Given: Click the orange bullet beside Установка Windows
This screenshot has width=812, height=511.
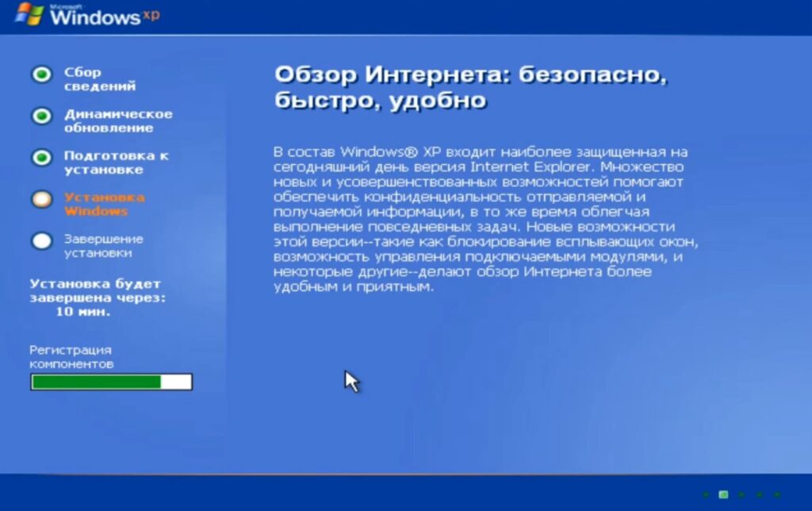Looking at the screenshot, I should point(42,199).
